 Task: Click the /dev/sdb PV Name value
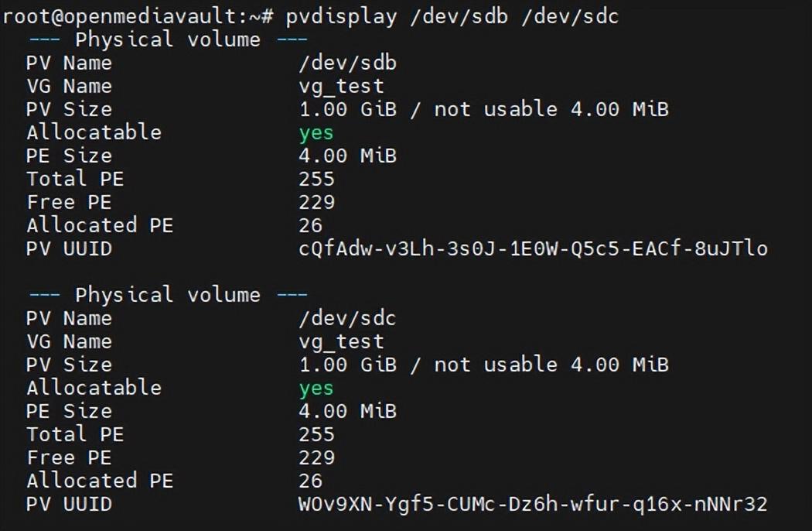click(347, 63)
